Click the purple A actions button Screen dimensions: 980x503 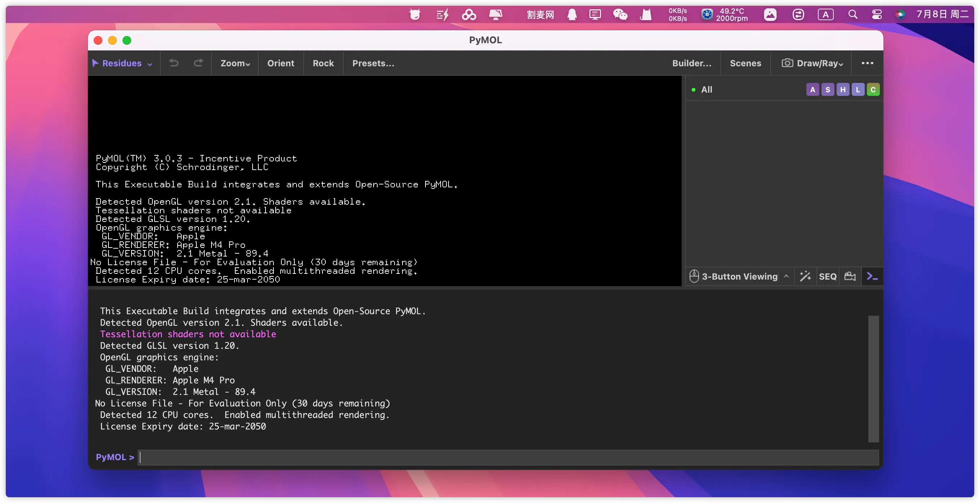[812, 90]
